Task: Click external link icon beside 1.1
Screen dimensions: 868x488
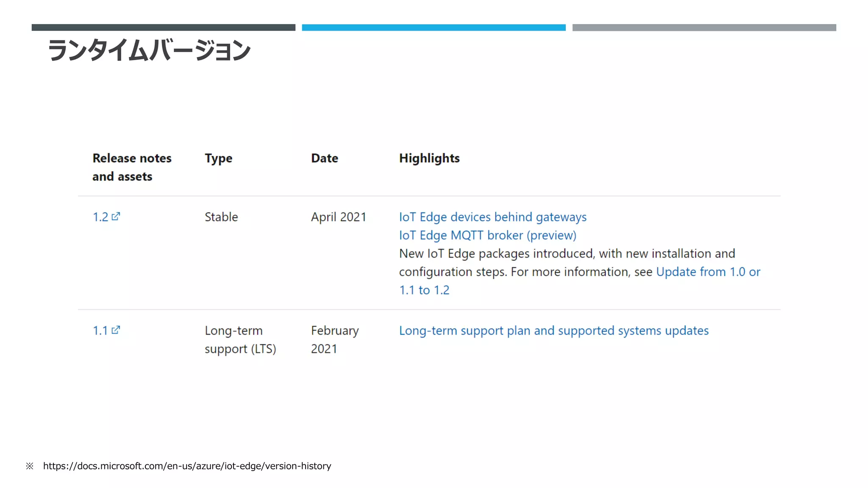Action: click(x=116, y=330)
